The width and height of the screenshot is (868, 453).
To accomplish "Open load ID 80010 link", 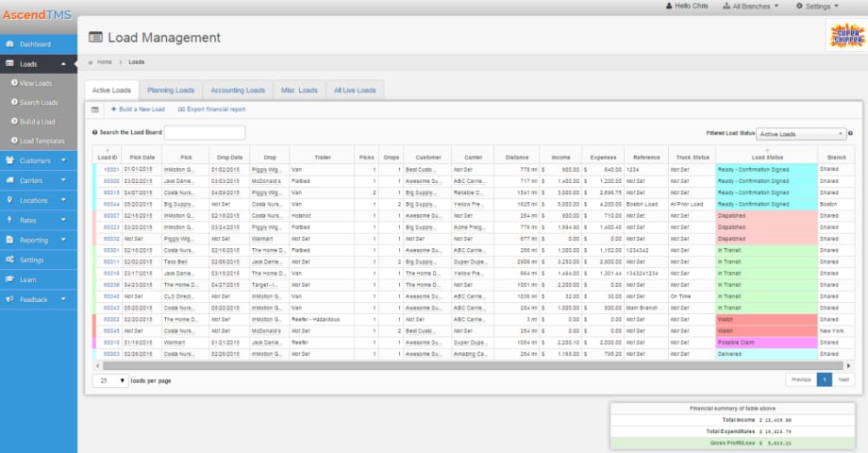I will pyautogui.click(x=111, y=343).
